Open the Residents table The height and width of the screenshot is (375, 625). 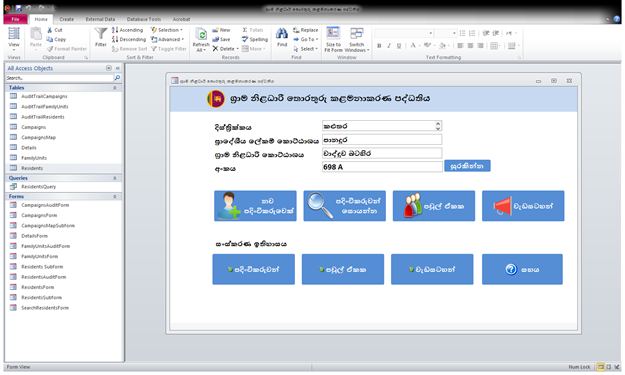[32, 168]
